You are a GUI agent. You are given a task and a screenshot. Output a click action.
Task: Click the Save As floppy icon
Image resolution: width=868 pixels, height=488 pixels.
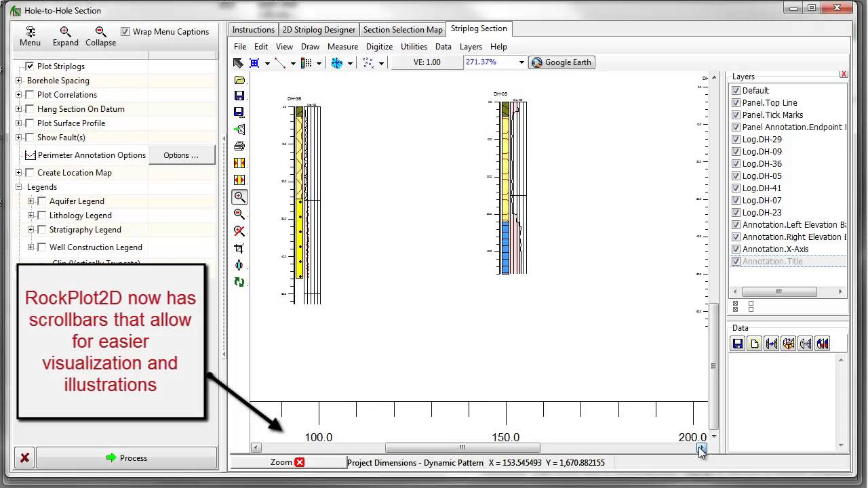point(239,112)
